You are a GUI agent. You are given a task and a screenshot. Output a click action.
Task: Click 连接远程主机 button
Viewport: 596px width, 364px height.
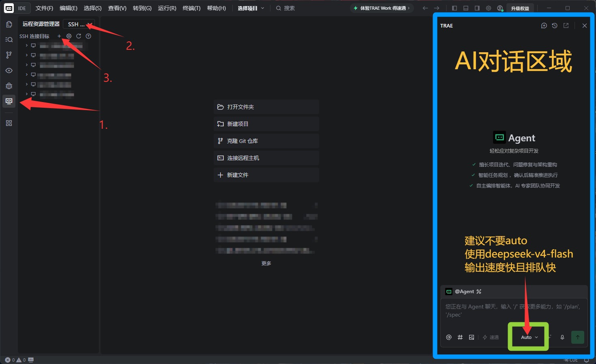pyautogui.click(x=266, y=158)
